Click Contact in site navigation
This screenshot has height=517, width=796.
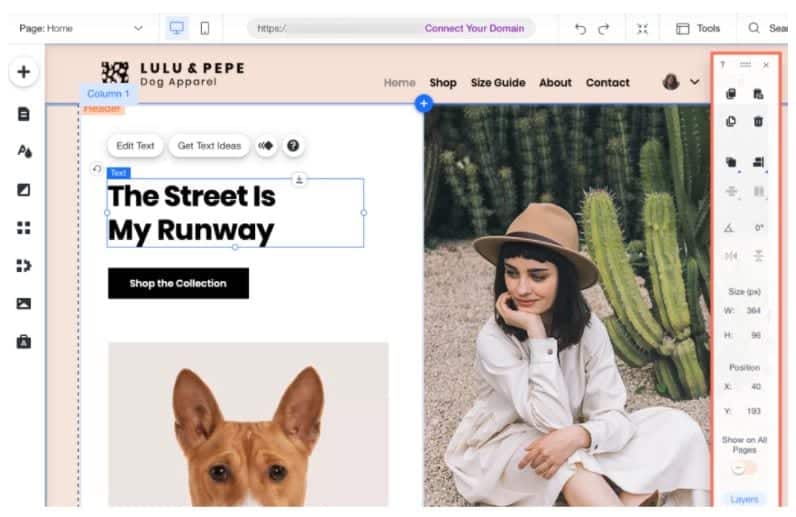608,83
